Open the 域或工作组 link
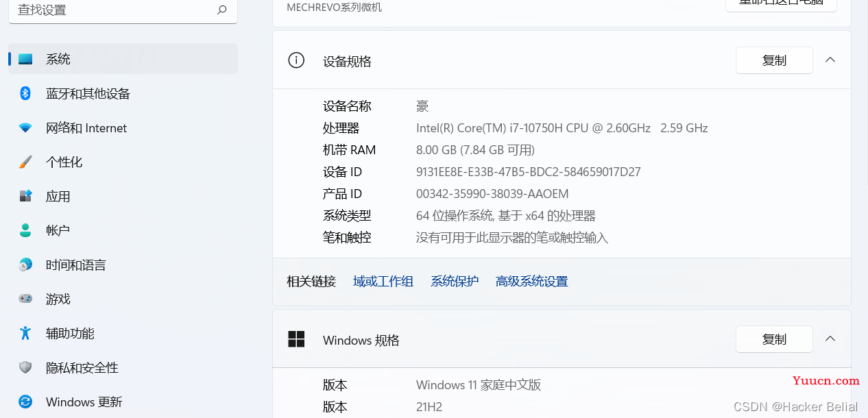The image size is (868, 418). (x=383, y=282)
